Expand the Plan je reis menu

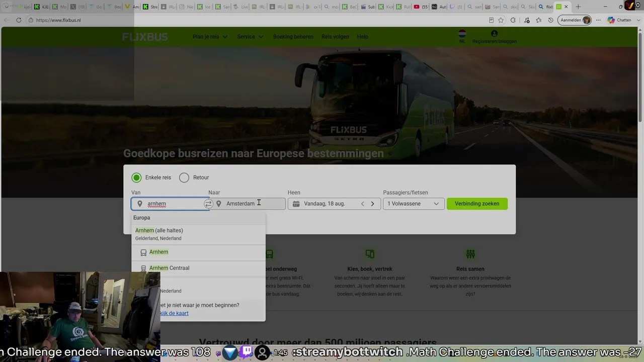(x=210, y=37)
